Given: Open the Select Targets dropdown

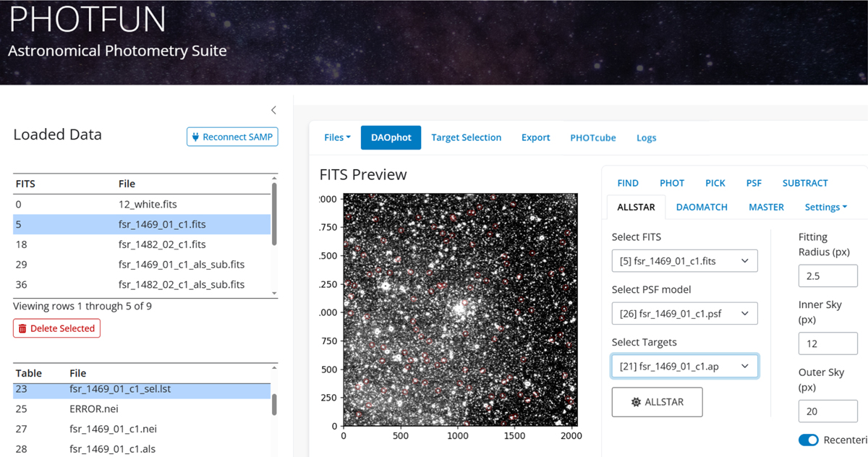Looking at the screenshot, I should point(684,367).
